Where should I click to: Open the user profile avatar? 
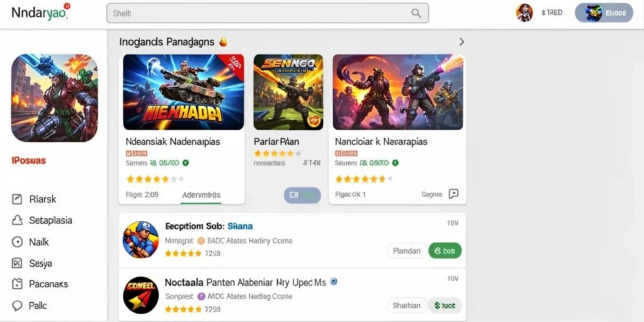pos(524,13)
